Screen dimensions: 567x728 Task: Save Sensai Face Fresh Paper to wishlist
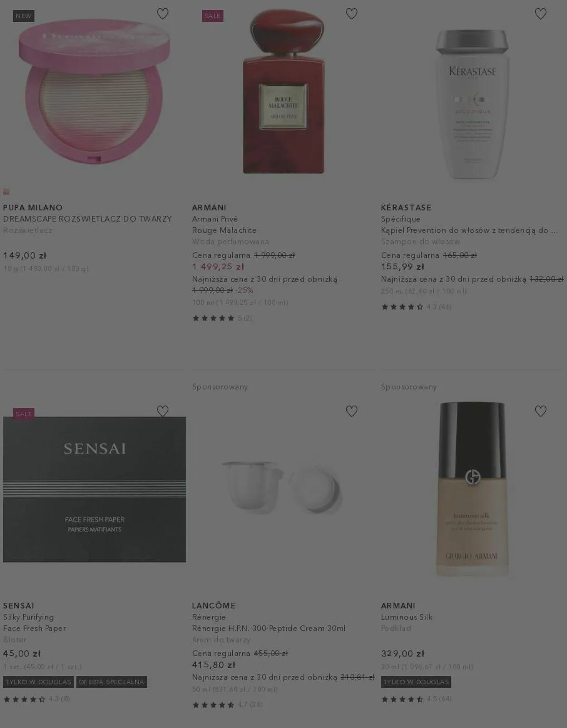(162, 411)
